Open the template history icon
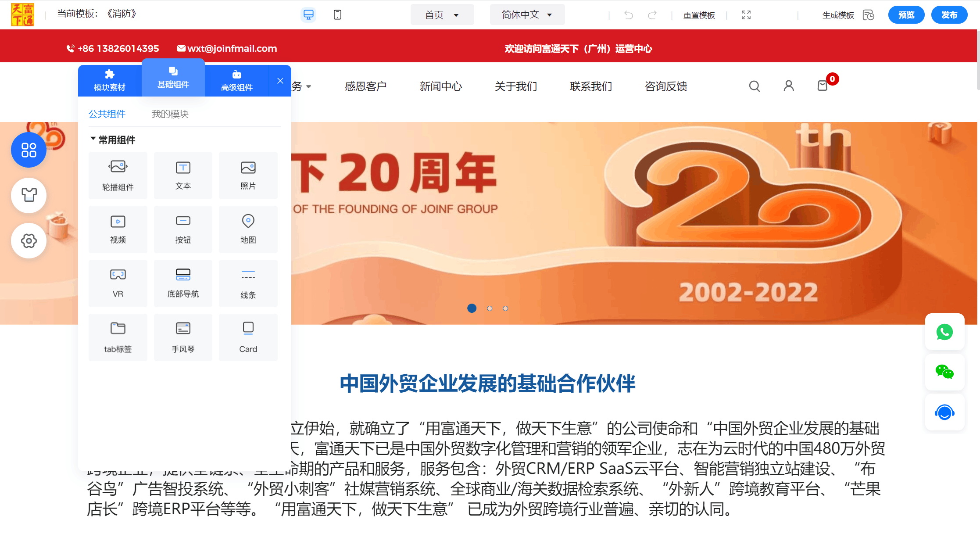This screenshot has width=980, height=541. click(x=869, y=15)
